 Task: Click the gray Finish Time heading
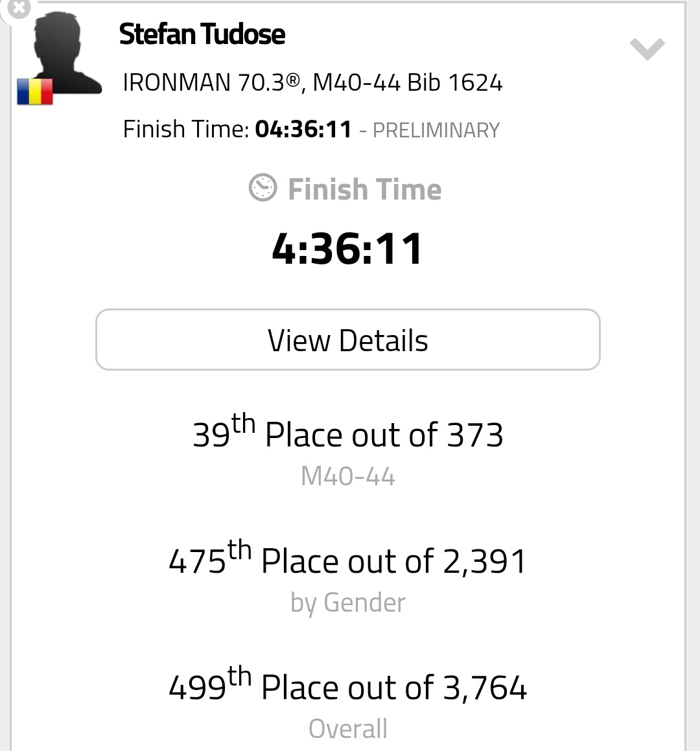click(365, 189)
